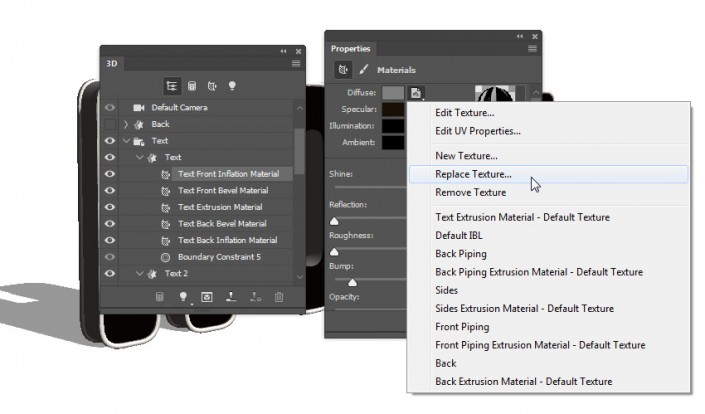Select Edit UV Properties menu entry

click(x=478, y=130)
